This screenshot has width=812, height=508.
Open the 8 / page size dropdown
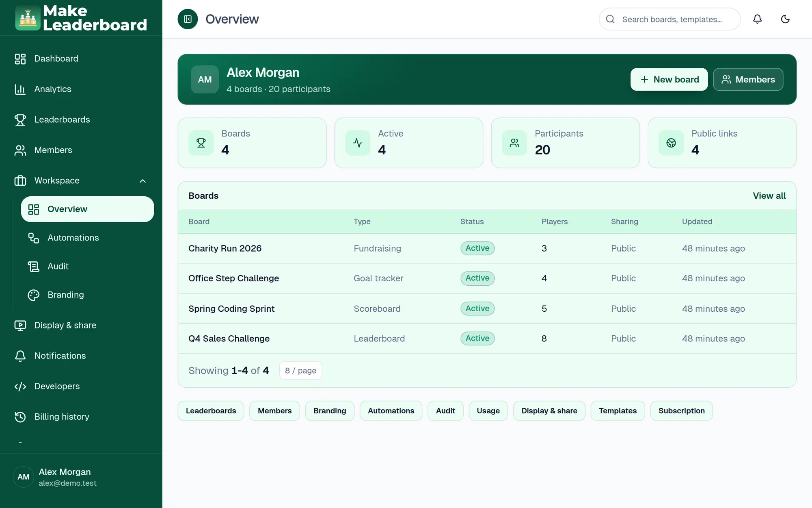(300, 371)
